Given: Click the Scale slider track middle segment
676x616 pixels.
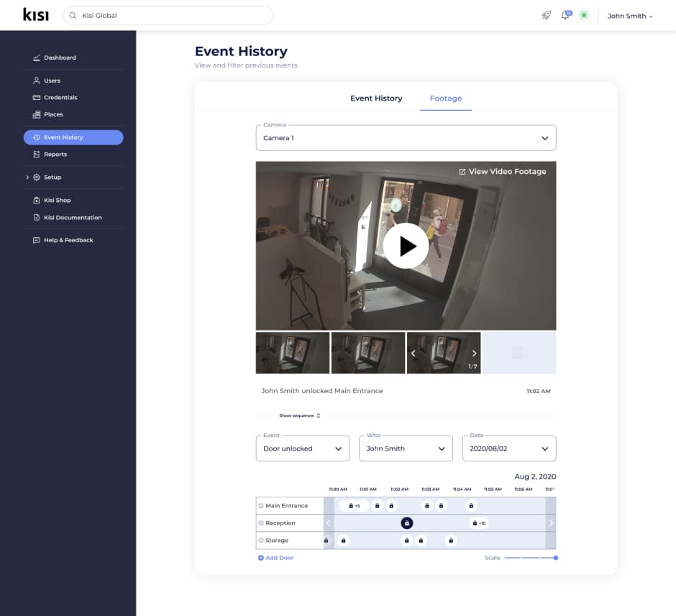Looking at the screenshot, I should click(x=530, y=558).
